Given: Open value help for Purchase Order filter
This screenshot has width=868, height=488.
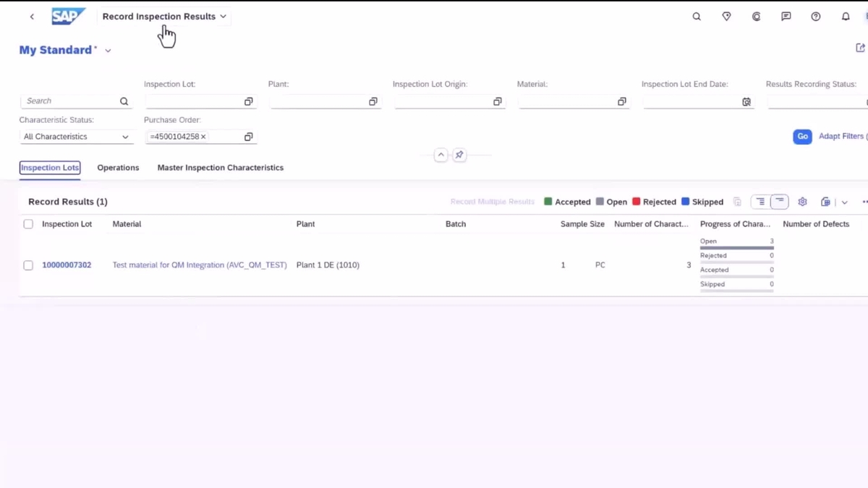Looking at the screenshot, I should pos(248,137).
